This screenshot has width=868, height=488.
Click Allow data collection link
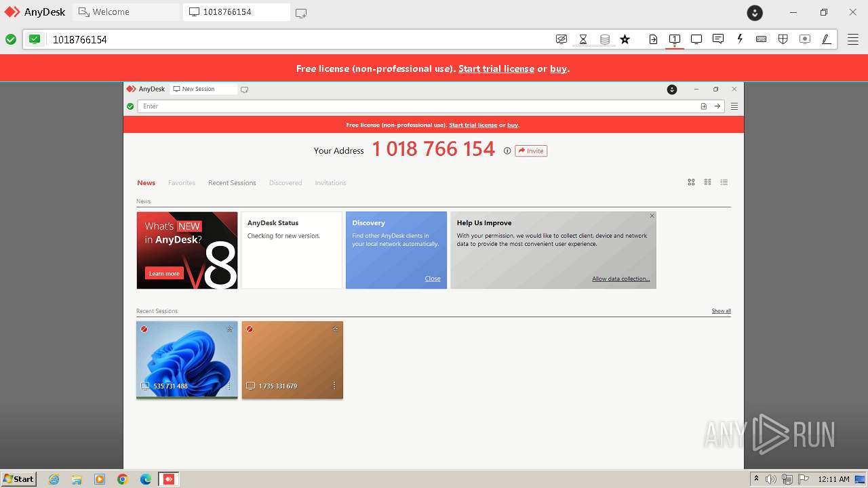(x=620, y=279)
